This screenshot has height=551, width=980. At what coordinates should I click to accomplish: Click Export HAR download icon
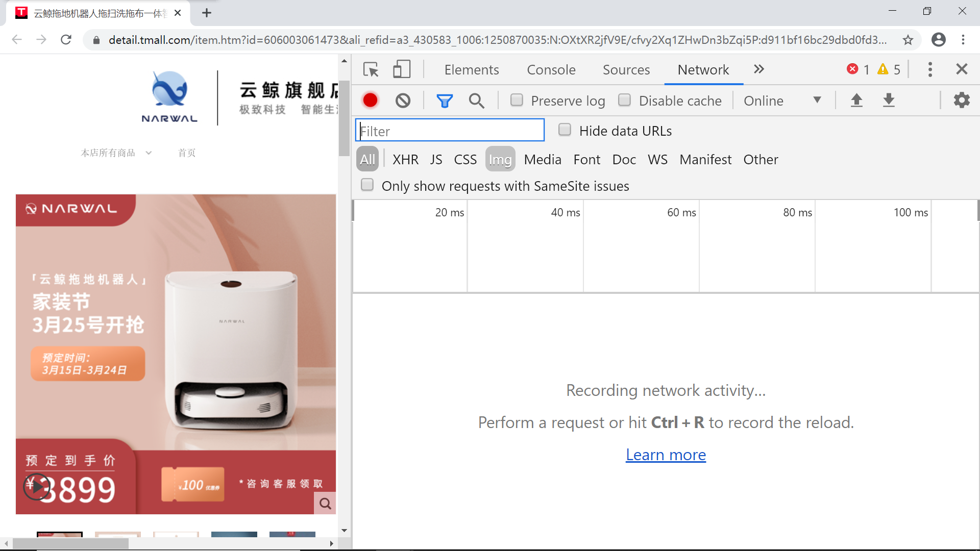pos(889,101)
